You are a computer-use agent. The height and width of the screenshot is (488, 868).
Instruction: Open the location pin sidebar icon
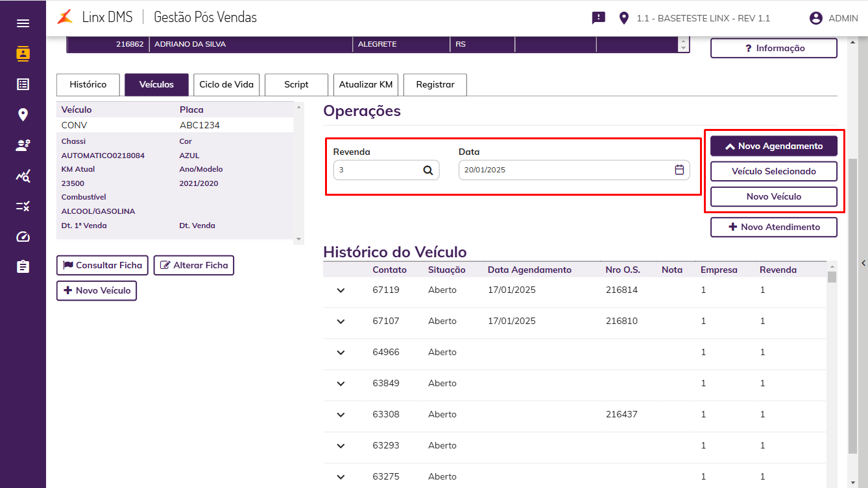click(23, 115)
